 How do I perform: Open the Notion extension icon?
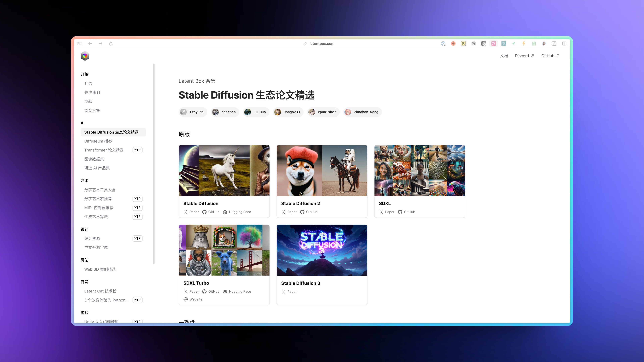click(473, 43)
